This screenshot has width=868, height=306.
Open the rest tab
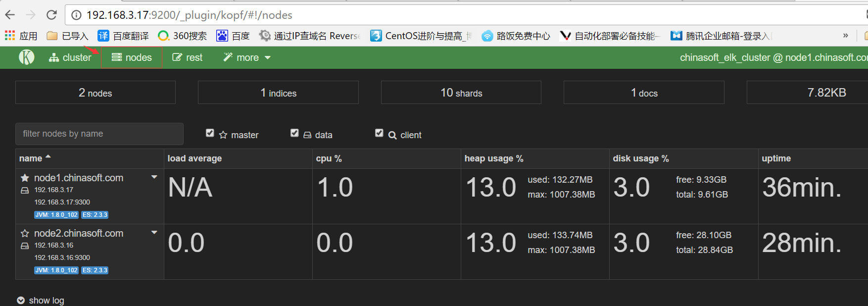point(187,57)
